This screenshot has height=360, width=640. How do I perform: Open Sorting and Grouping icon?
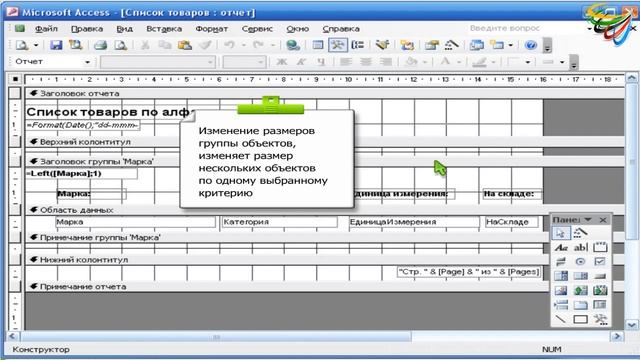click(358, 45)
